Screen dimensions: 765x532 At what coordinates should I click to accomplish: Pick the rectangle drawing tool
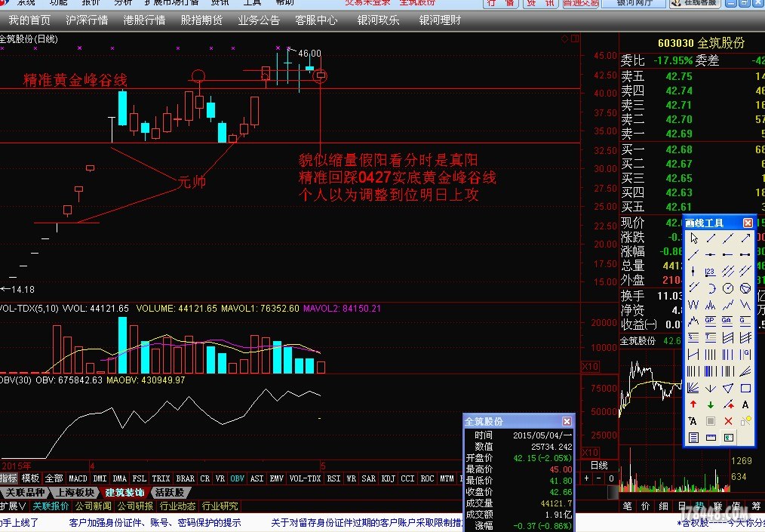pos(745,388)
